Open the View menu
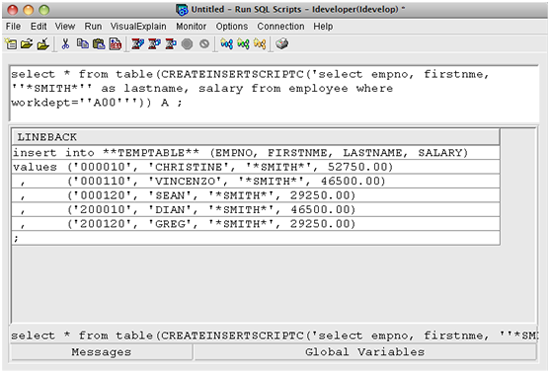This screenshot has height=373, width=550. [x=65, y=26]
